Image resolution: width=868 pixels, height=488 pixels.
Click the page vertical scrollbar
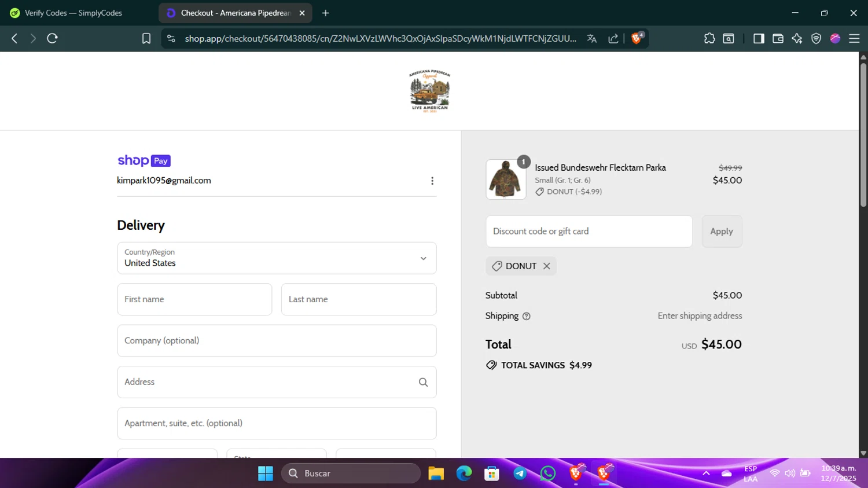[863, 134]
